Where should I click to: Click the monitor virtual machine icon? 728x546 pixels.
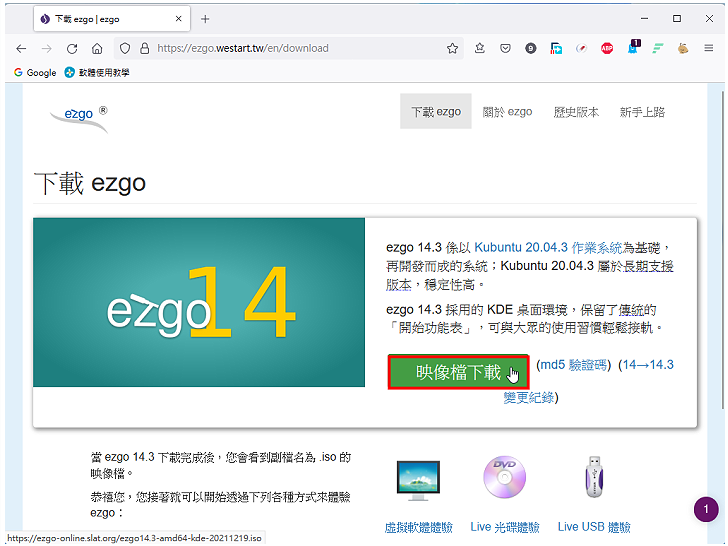click(x=418, y=480)
